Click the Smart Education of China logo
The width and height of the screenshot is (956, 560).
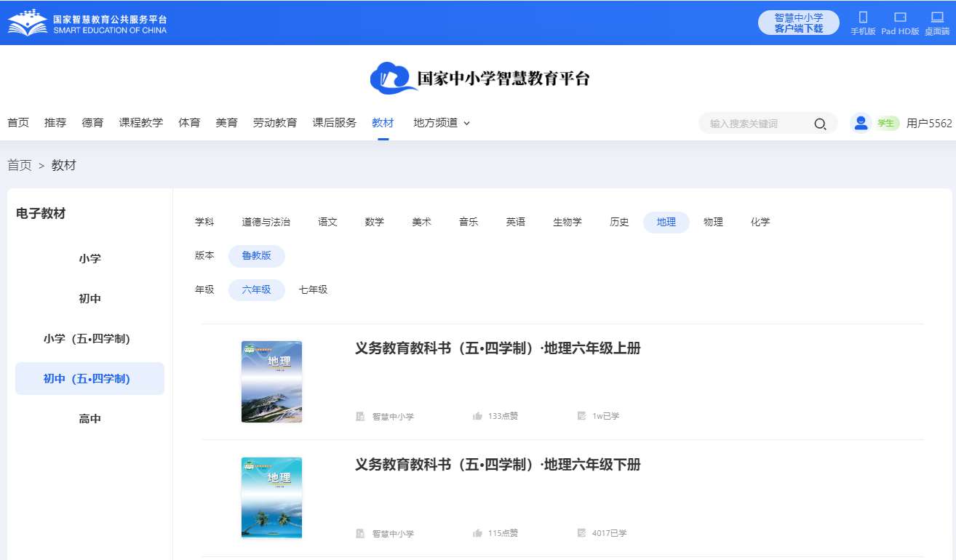click(x=87, y=23)
